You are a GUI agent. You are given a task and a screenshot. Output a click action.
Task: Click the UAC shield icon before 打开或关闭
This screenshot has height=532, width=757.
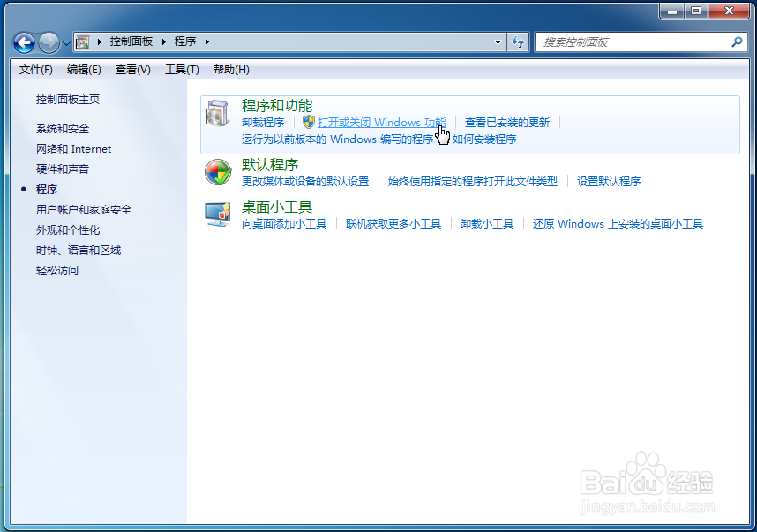pos(309,122)
